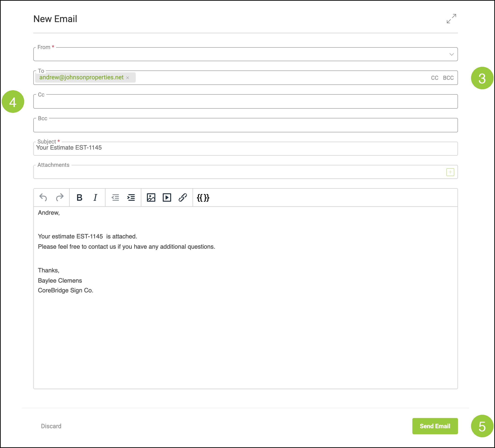Click into the Subject field
Viewport: 495px width, 448px height.
(246, 148)
